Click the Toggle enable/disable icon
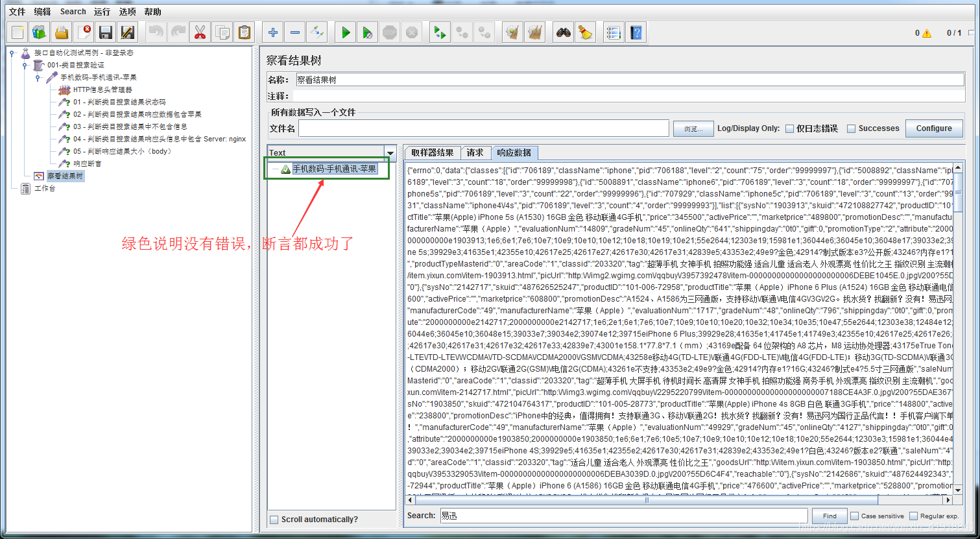The width and height of the screenshot is (980, 539). (317, 32)
